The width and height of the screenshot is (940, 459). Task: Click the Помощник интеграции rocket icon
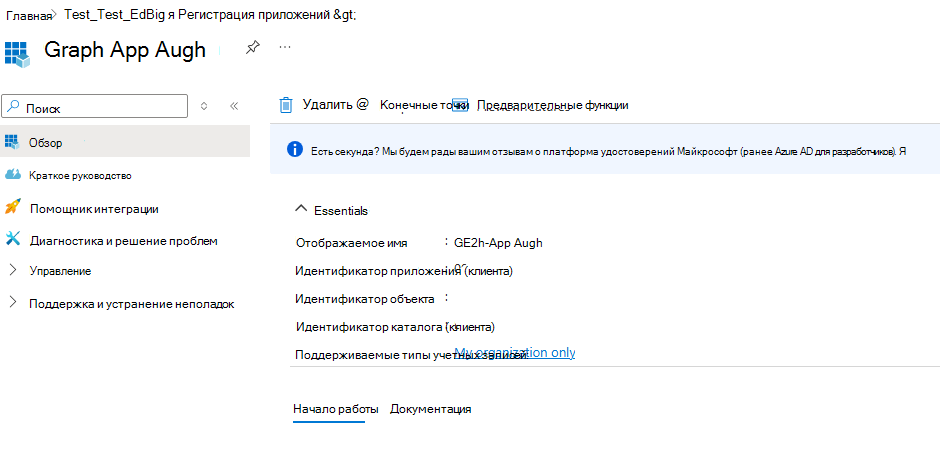click(13, 207)
